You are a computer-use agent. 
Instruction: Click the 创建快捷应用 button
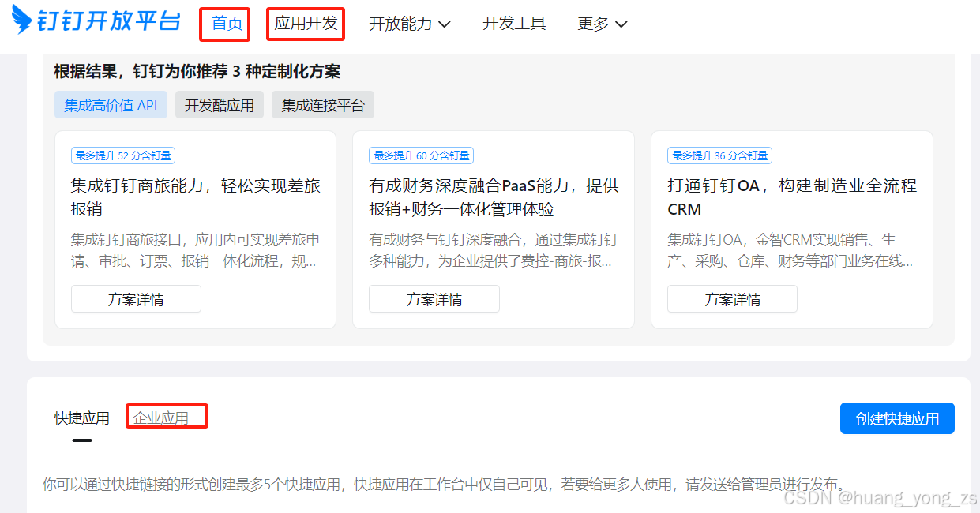(x=897, y=418)
